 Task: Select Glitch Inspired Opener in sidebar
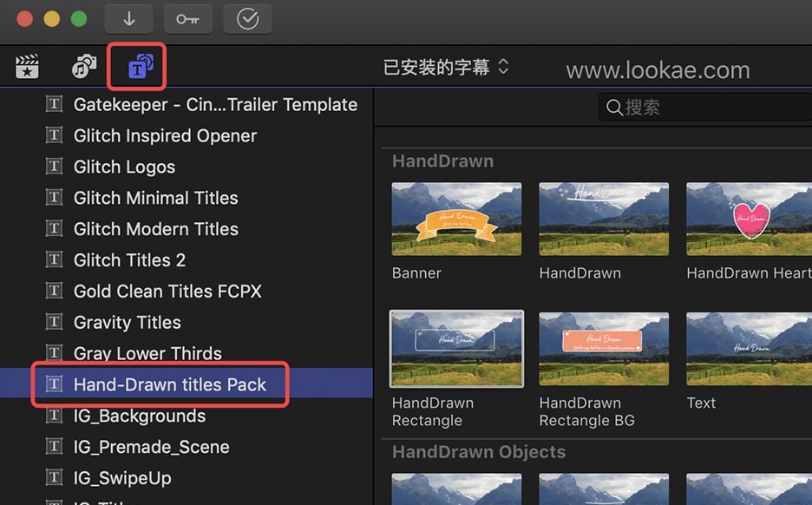[165, 135]
